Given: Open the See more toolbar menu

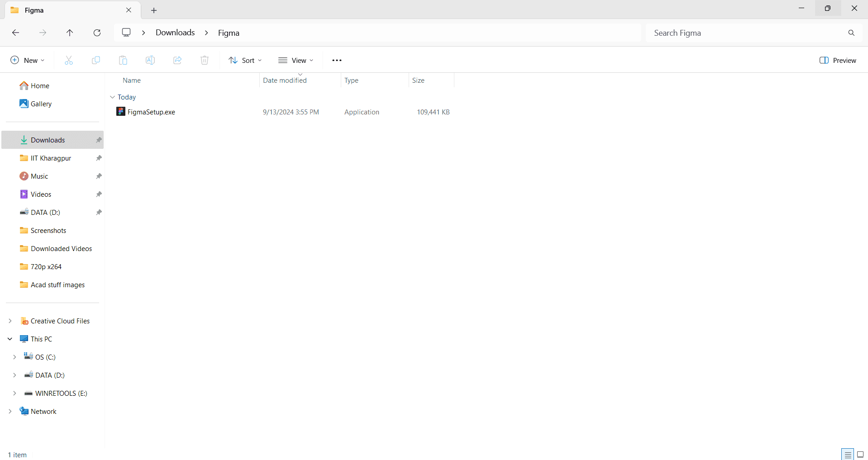Looking at the screenshot, I should [337, 60].
